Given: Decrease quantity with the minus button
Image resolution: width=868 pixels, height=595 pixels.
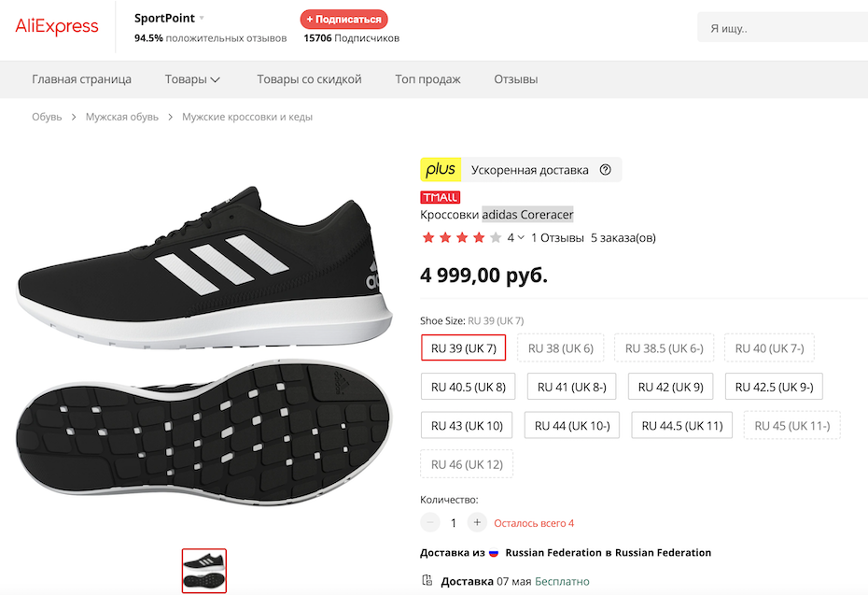Looking at the screenshot, I should click(430, 523).
